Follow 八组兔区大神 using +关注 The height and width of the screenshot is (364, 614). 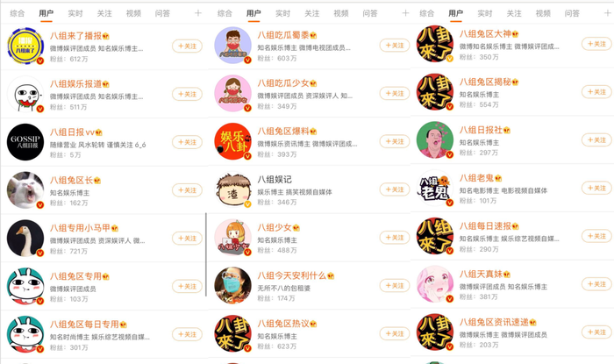[x=596, y=44]
